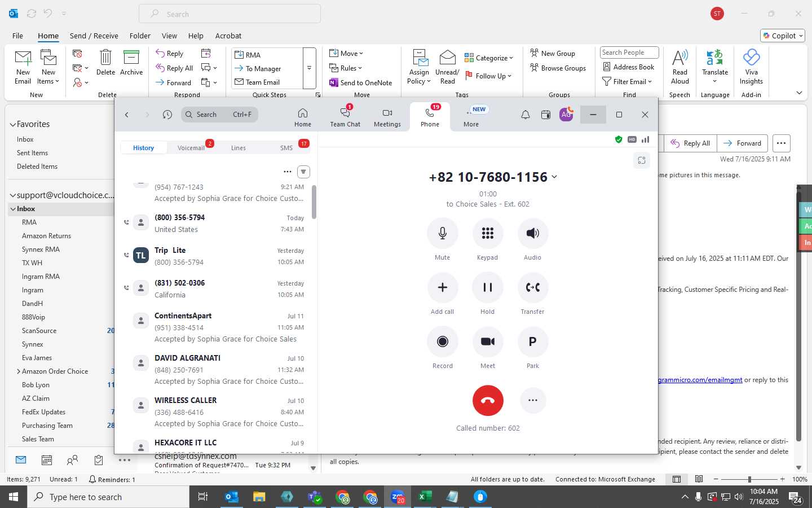Click Zoom history clock icon
812x508 pixels.
167,115
